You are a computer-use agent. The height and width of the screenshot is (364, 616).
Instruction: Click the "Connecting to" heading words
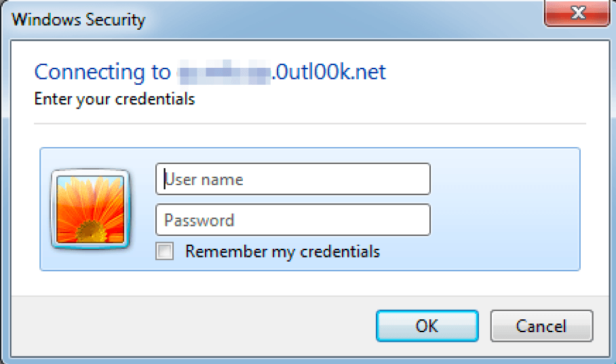pos(102,72)
